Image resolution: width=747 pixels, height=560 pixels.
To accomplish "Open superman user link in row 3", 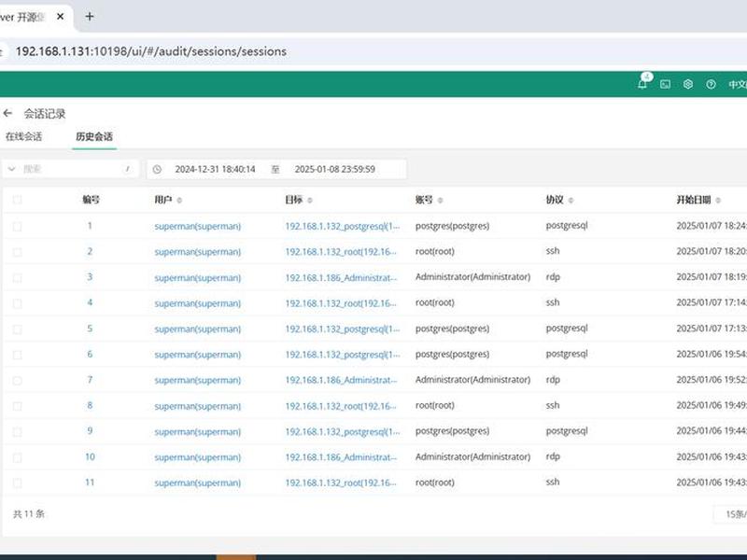I will [x=198, y=278].
